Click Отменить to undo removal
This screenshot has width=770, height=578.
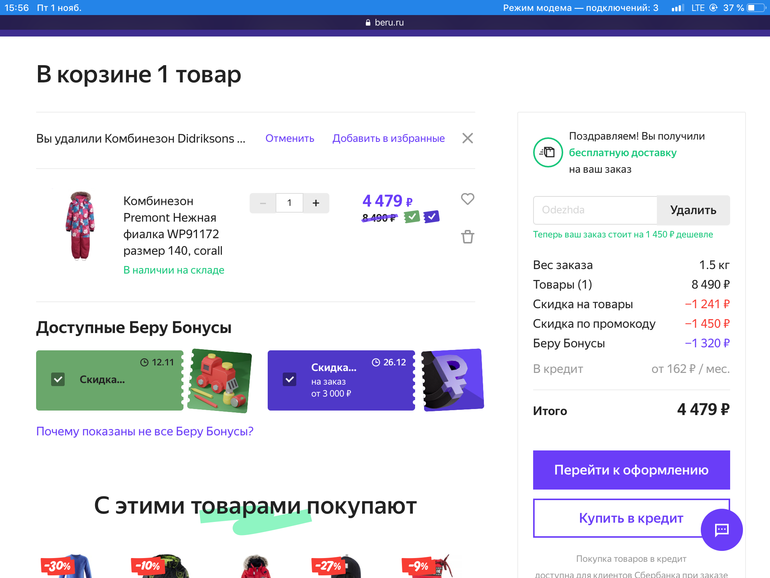tap(289, 139)
